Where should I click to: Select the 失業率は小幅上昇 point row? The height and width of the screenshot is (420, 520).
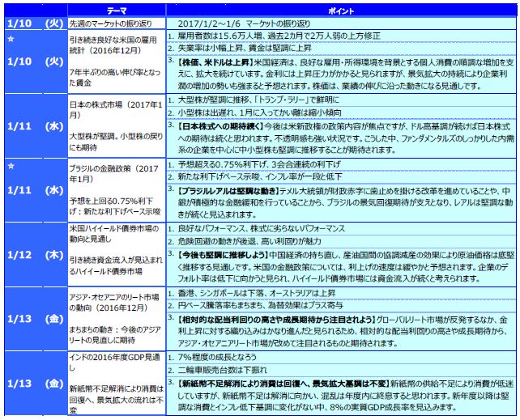(x=241, y=49)
